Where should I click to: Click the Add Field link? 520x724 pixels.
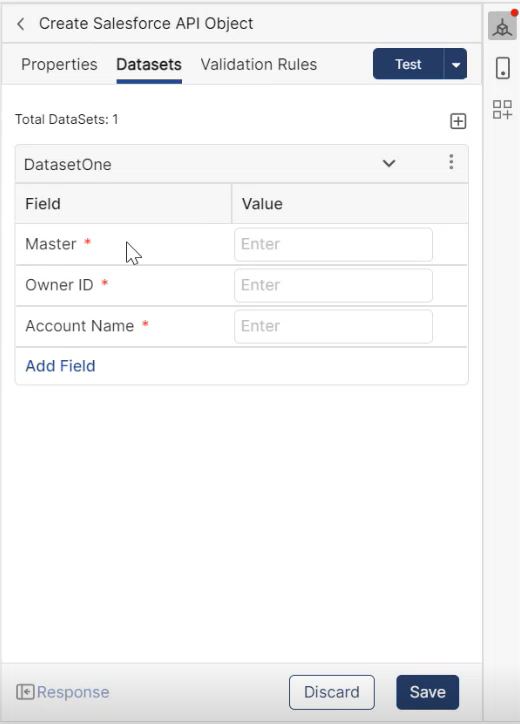coord(60,366)
